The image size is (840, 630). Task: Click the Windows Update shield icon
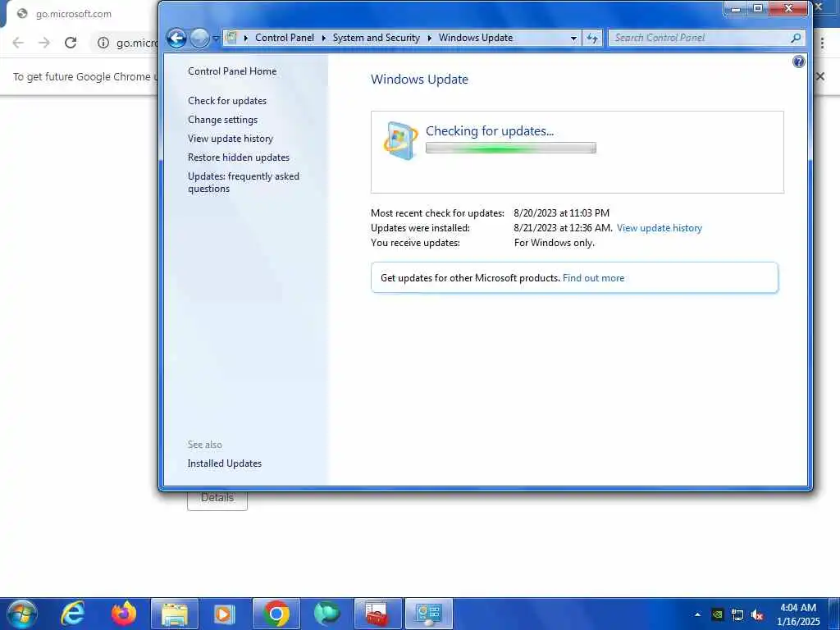pos(400,140)
